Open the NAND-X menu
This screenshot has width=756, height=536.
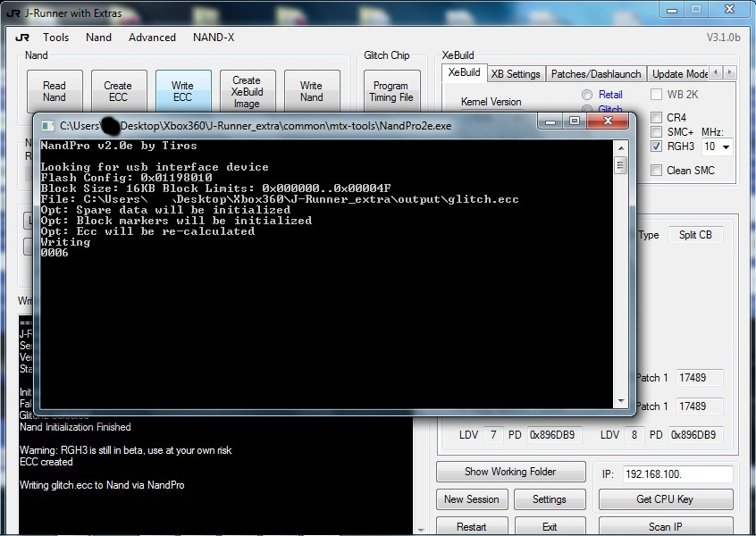point(214,38)
